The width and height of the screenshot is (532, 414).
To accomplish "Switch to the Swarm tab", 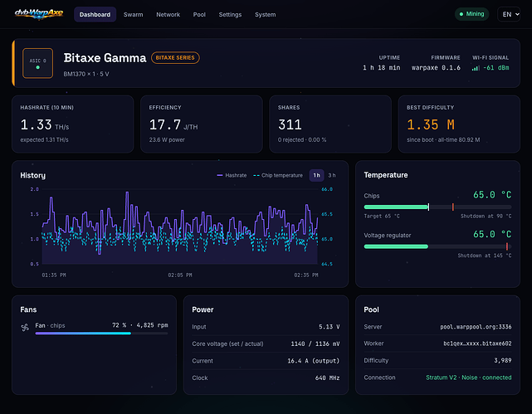I will pos(134,15).
